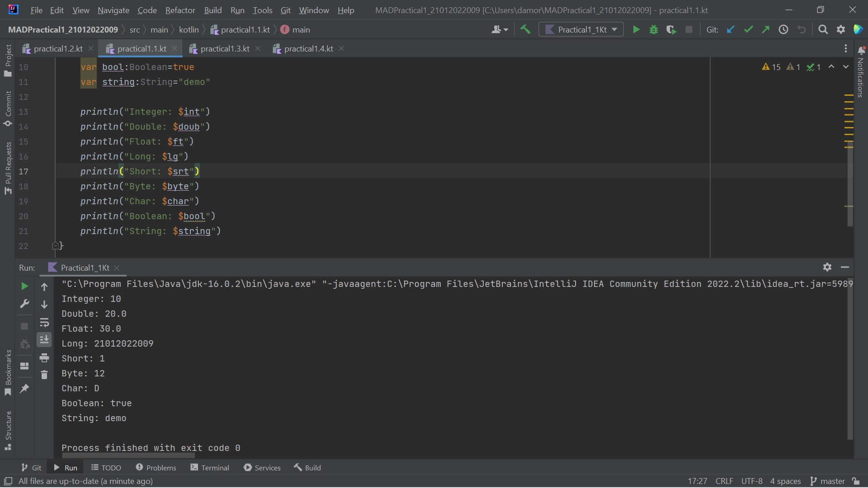Toggle soft-wrap in the Run console

coord(44,322)
